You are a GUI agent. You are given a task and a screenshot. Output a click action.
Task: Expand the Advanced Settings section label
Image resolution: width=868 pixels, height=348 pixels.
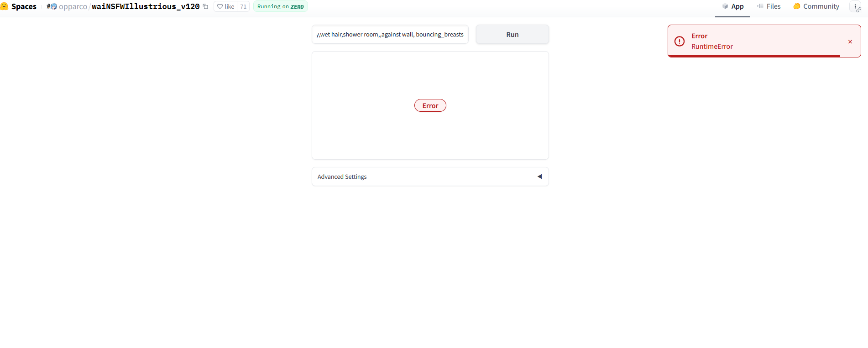point(342,177)
